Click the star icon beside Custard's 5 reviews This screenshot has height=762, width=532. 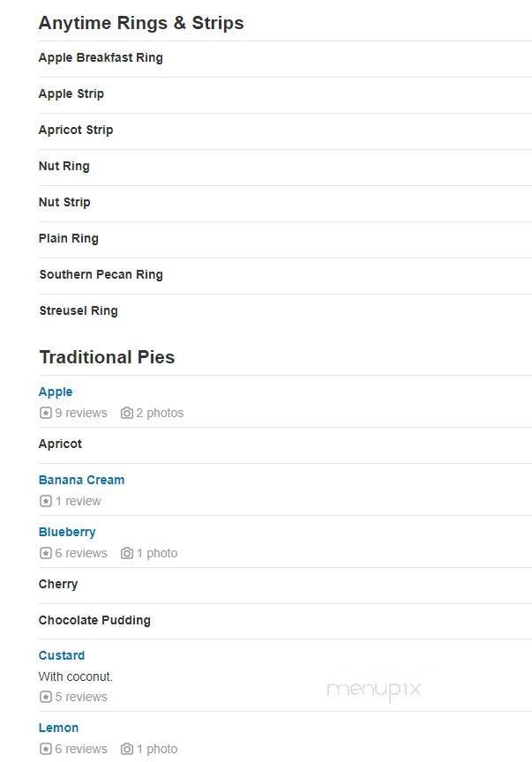tap(44, 697)
